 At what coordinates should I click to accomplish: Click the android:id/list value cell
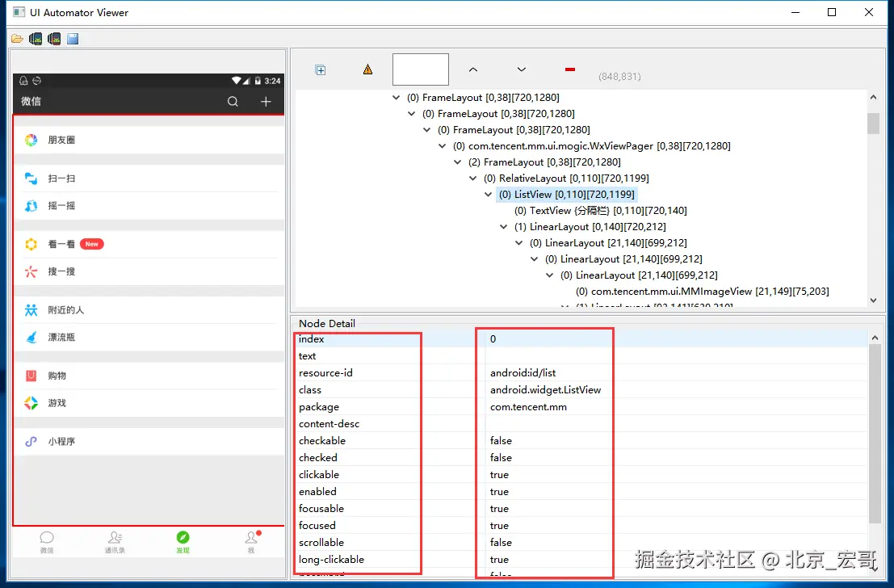[523, 373]
